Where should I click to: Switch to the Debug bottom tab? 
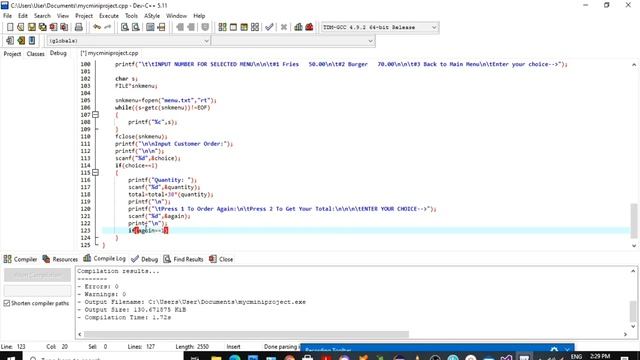click(x=144, y=259)
